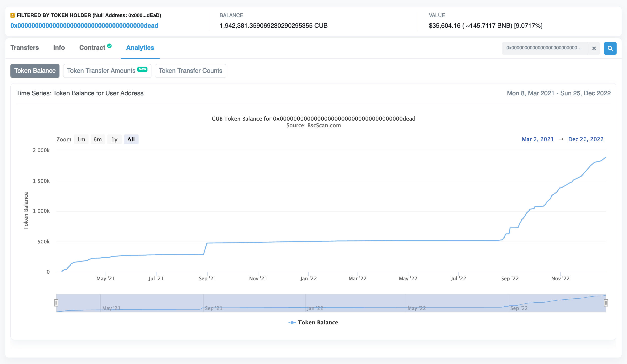This screenshot has height=364, width=627.
Task: Click the FILTERED BY TOKEN HOLDER heading
Action: click(89, 15)
